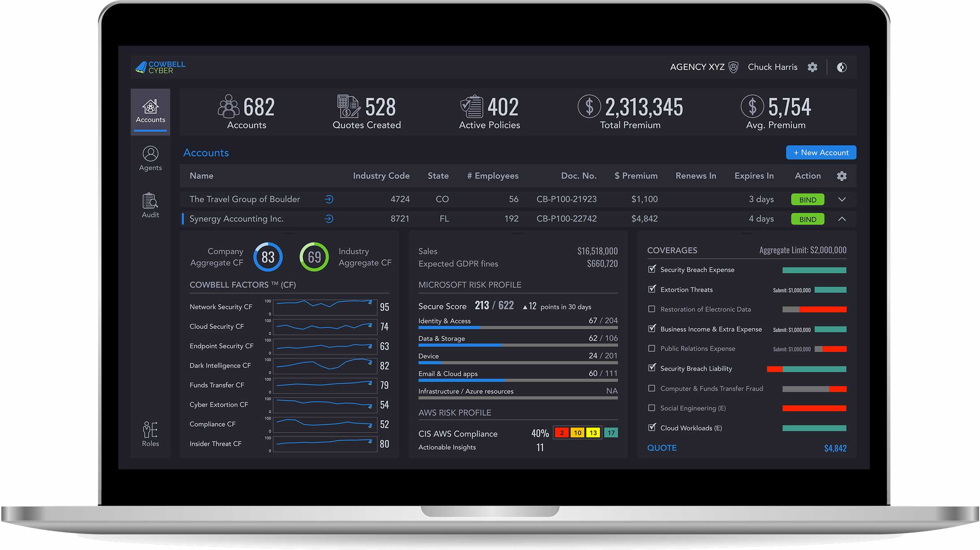Check Social Engineering (E) coverage
This screenshot has height=550, width=980.
pos(652,408)
